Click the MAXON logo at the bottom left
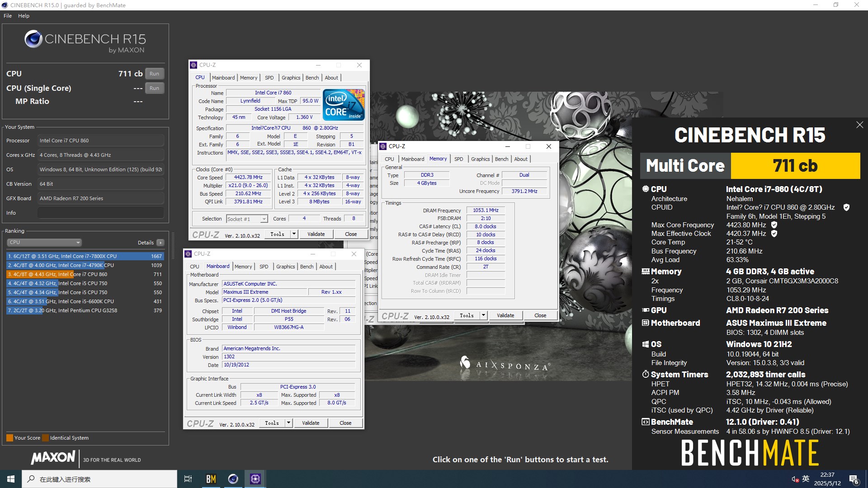This screenshot has width=868, height=488. click(53, 458)
